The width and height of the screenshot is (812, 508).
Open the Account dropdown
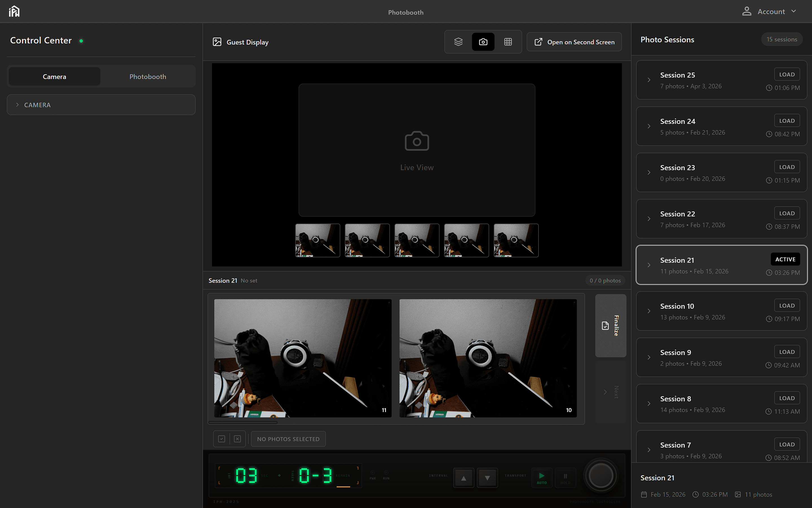[769, 11]
